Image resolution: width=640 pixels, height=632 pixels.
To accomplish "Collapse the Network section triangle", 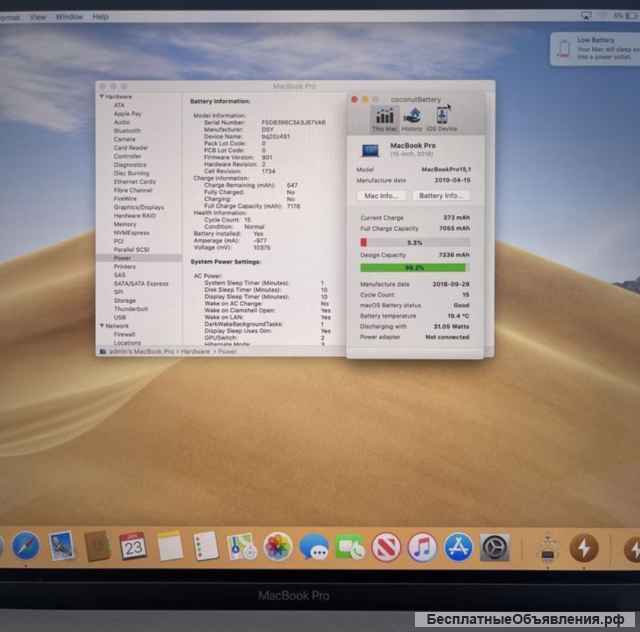I will click(x=102, y=326).
